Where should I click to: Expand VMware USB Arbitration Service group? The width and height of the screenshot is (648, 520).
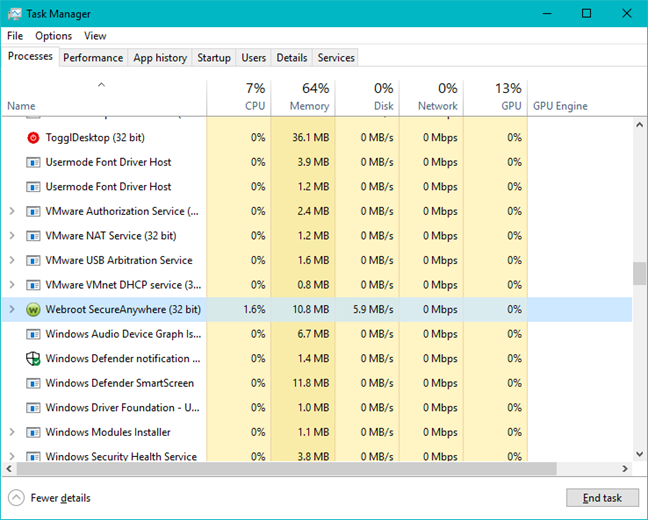[x=12, y=260]
